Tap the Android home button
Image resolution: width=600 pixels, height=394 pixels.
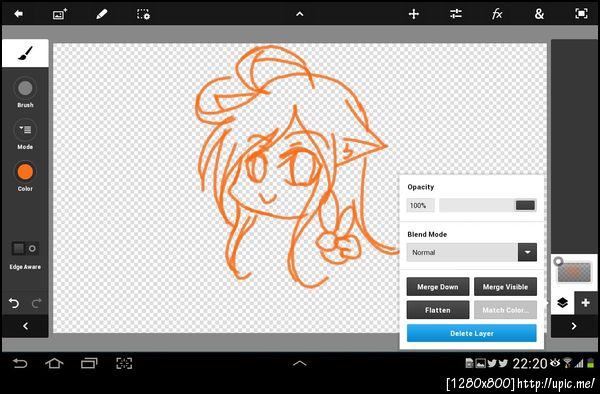(x=54, y=363)
